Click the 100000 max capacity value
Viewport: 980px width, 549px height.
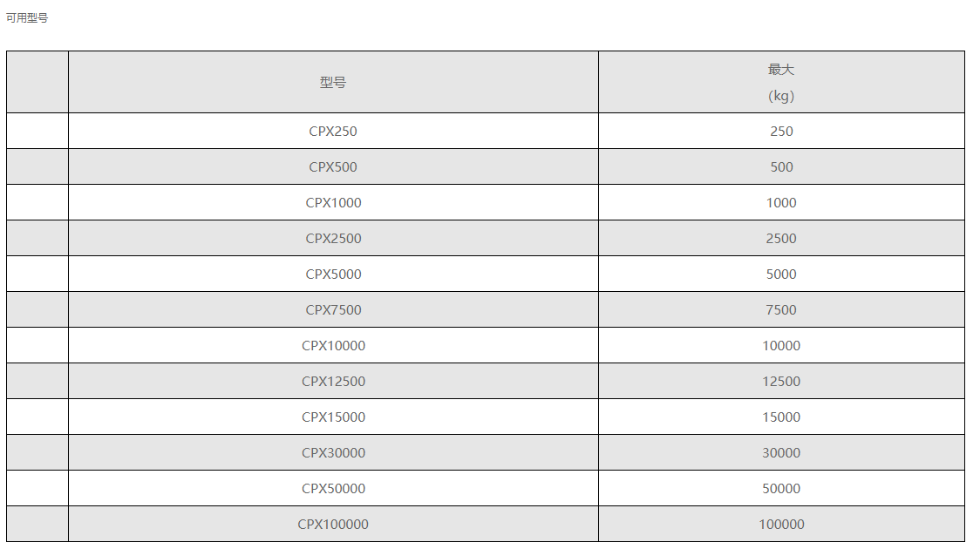[781, 525]
